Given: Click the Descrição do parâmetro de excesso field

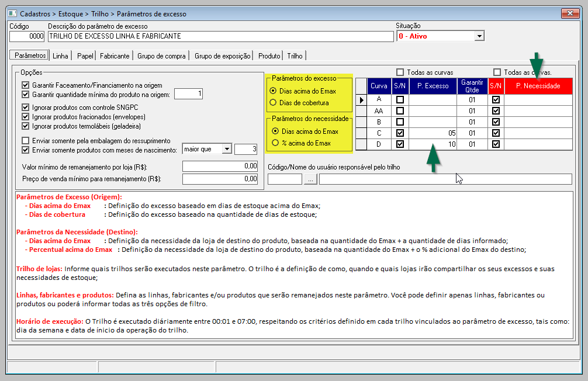Looking at the screenshot, I should coord(220,36).
